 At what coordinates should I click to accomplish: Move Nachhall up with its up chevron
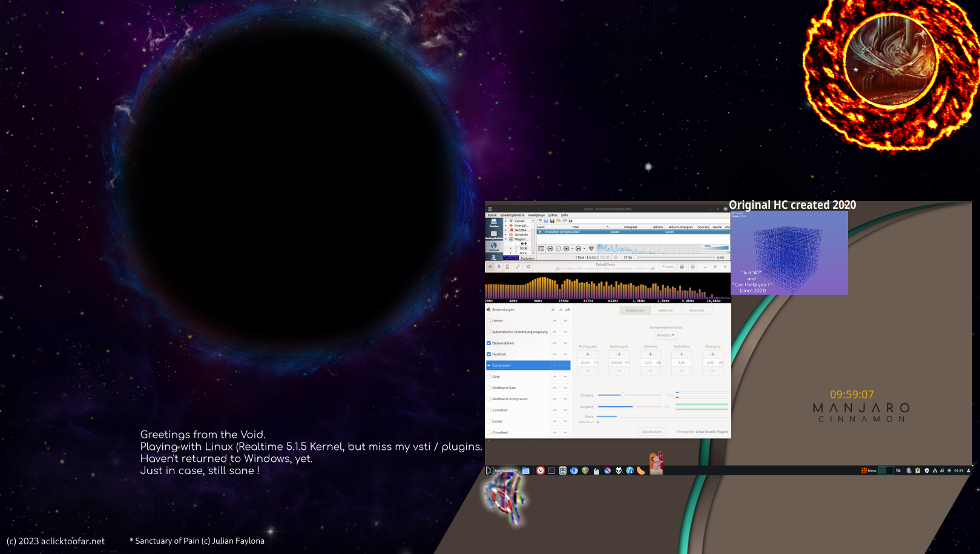554,354
